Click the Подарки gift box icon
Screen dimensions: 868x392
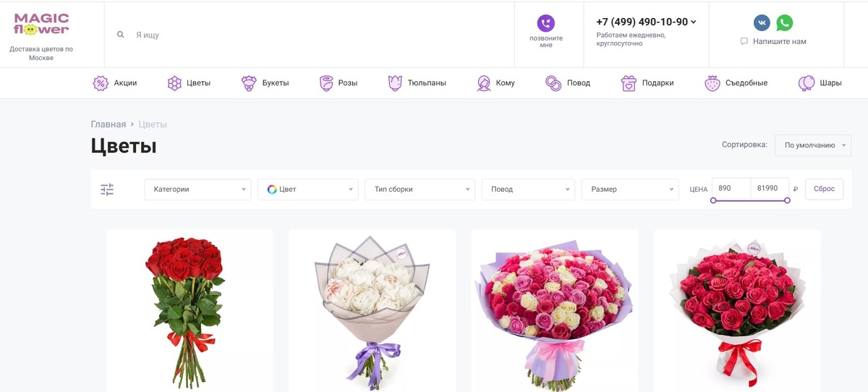click(629, 83)
